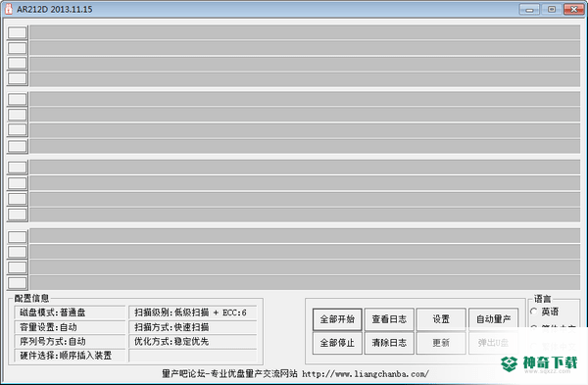Click the AR212D app icon in title bar
The width and height of the screenshot is (588, 385).
pyautogui.click(x=9, y=9)
